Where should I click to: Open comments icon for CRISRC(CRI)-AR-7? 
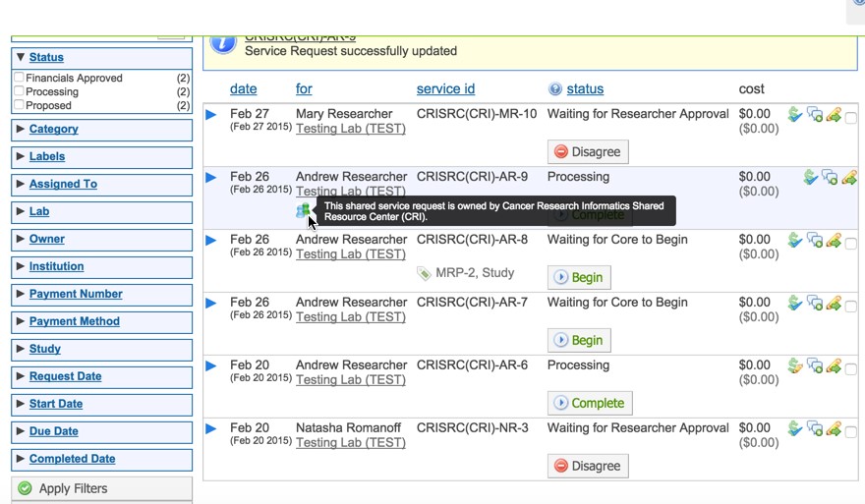point(815,304)
